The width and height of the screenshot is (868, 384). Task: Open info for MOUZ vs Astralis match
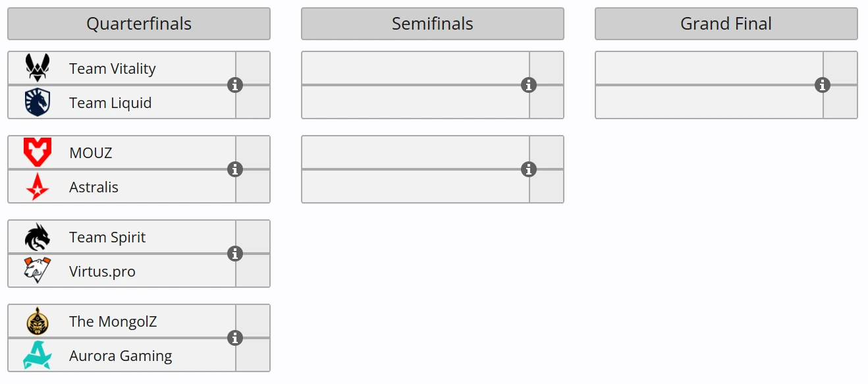235,169
